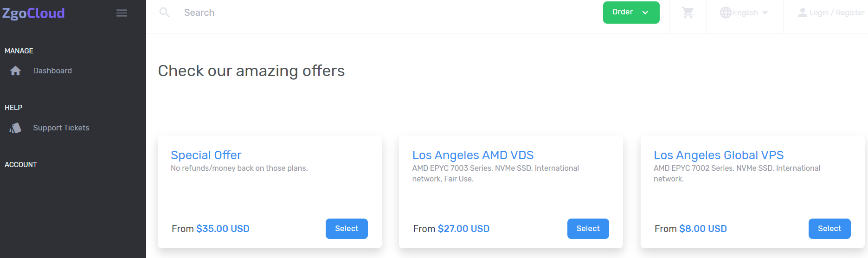The width and height of the screenshot is (868, 258).
Task: Click the ZgoCloud logo
Action: (33, 13)
